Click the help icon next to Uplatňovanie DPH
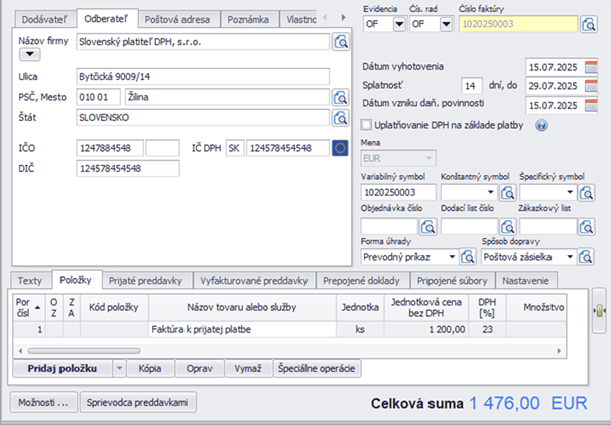This screenshot has width=611, height=425. point(543,125)
